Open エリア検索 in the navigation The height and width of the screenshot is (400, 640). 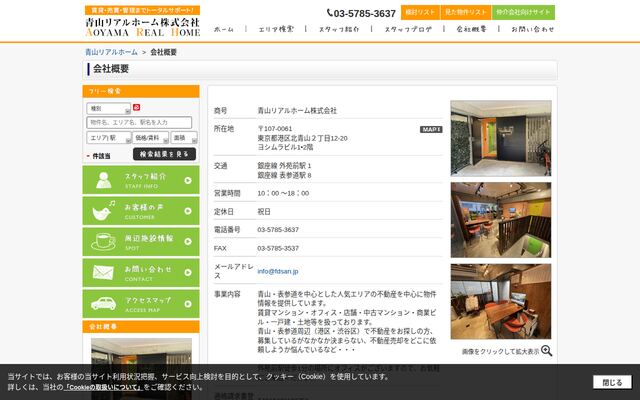[276, 29]
